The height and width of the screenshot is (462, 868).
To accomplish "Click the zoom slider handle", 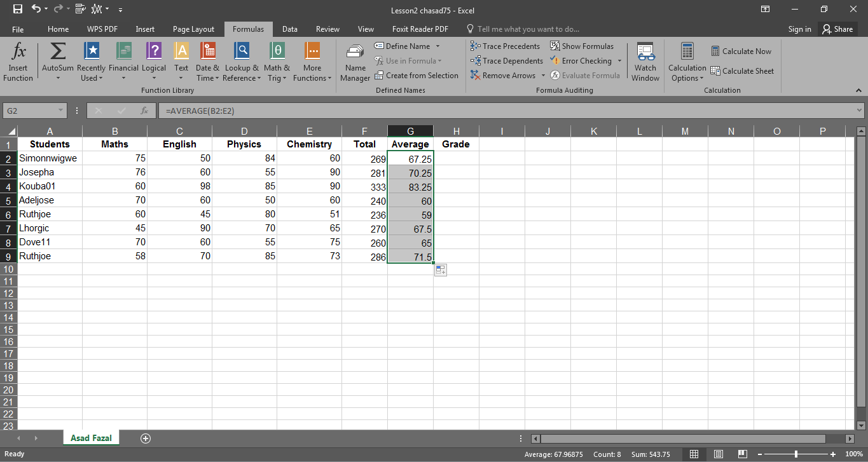I will 796,454.
